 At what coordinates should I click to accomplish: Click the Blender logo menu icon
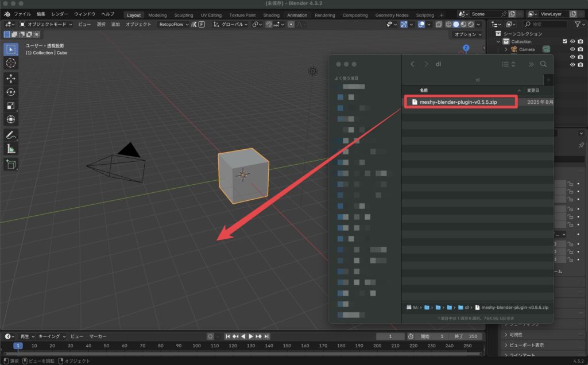pos(7,14)
